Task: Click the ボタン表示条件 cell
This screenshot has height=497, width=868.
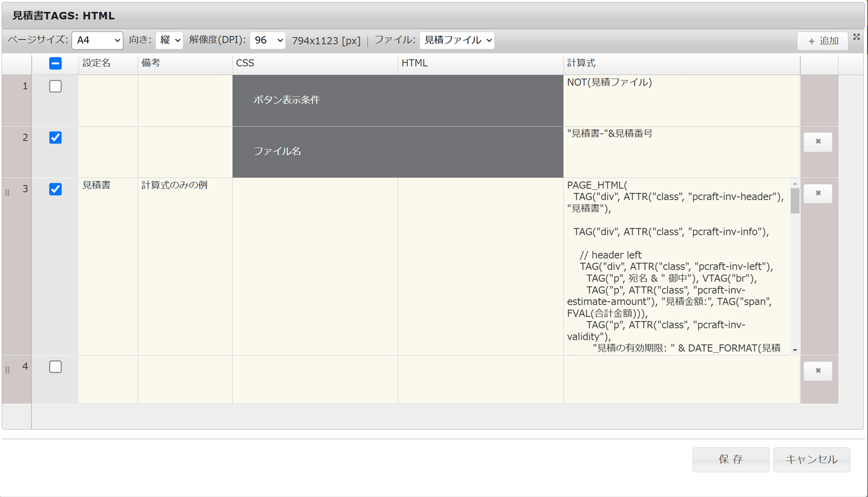Action: (x=398, y=100)
